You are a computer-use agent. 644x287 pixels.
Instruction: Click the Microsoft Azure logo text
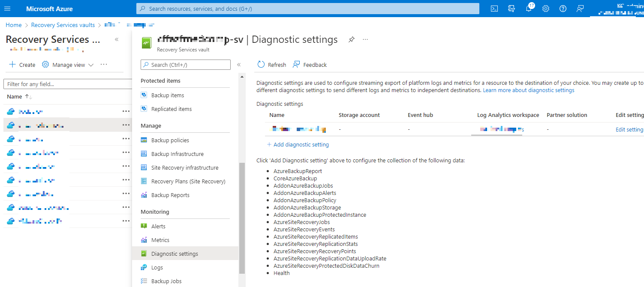tap(49, 9)
